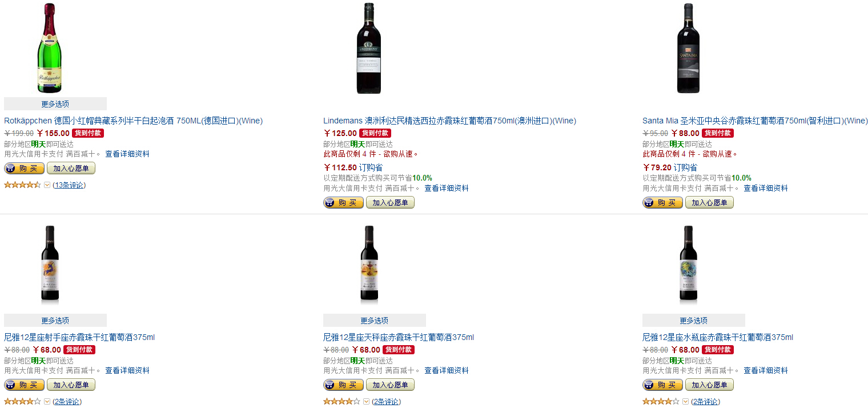Click the 购买 cart button for Santa Mia wine

(662, 202)
